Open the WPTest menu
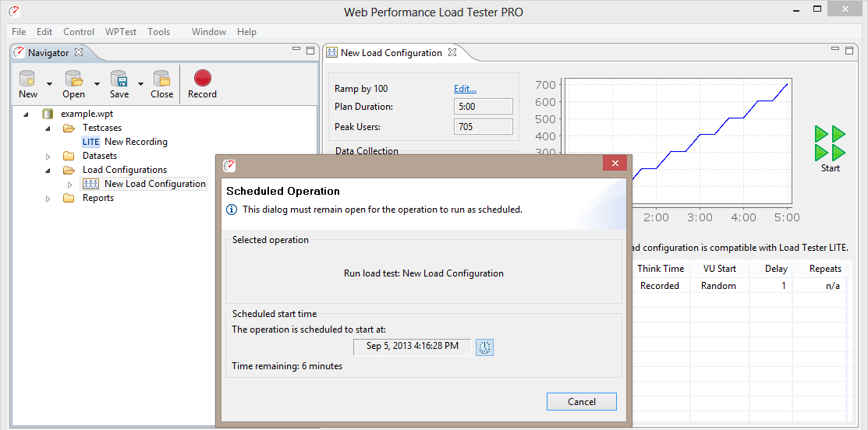868x430 pixels. click(x=121, y=31)
